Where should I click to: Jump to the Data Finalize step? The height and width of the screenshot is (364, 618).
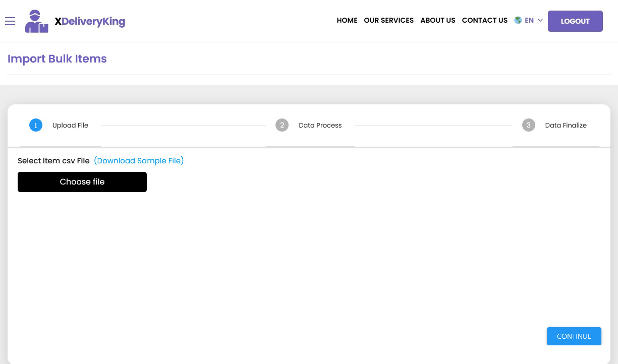566,126
